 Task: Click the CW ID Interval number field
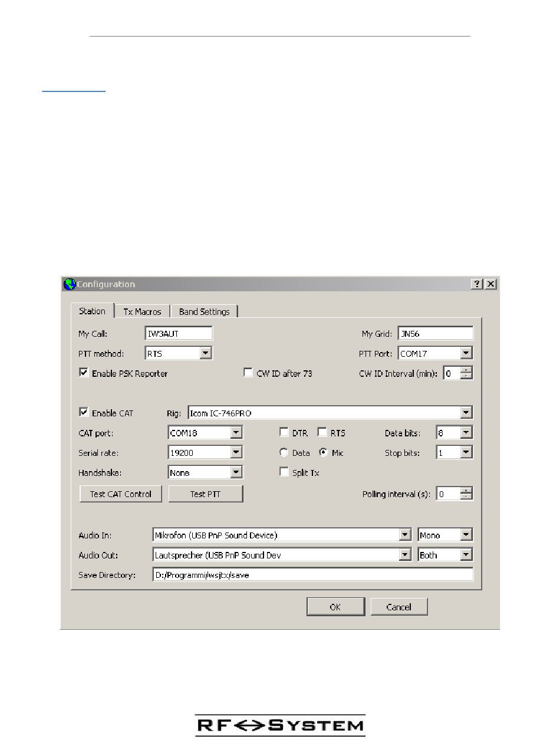point(452,373)
